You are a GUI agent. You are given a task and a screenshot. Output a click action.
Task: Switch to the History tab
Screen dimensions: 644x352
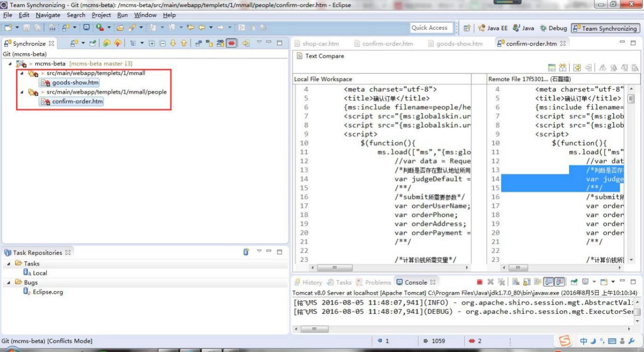click(x=308, y=282)
